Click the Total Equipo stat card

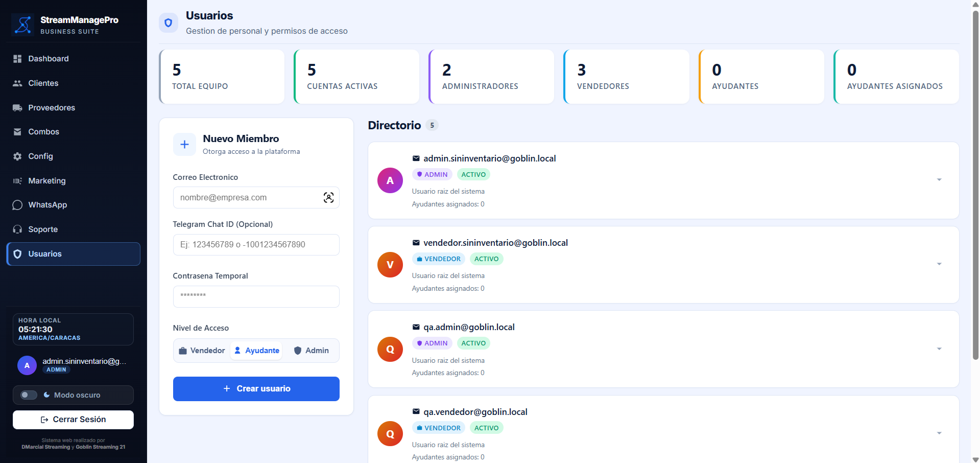point(222,77)
